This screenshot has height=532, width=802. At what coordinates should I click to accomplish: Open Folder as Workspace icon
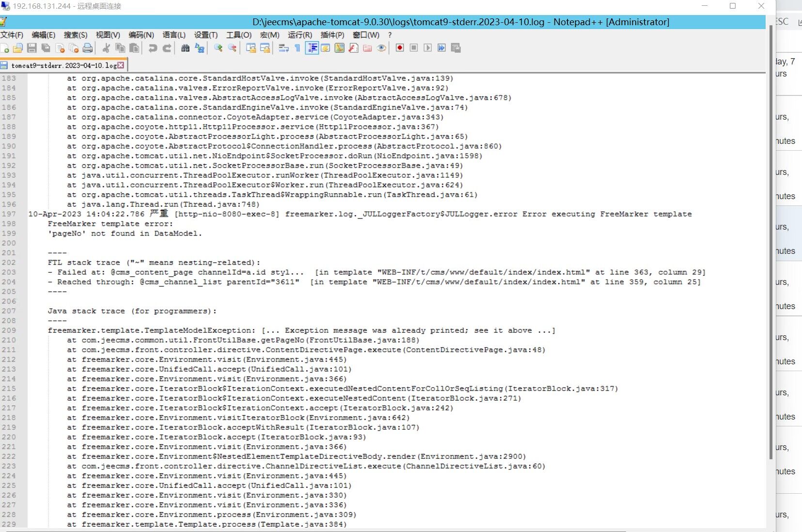click(x=367, y=48)
